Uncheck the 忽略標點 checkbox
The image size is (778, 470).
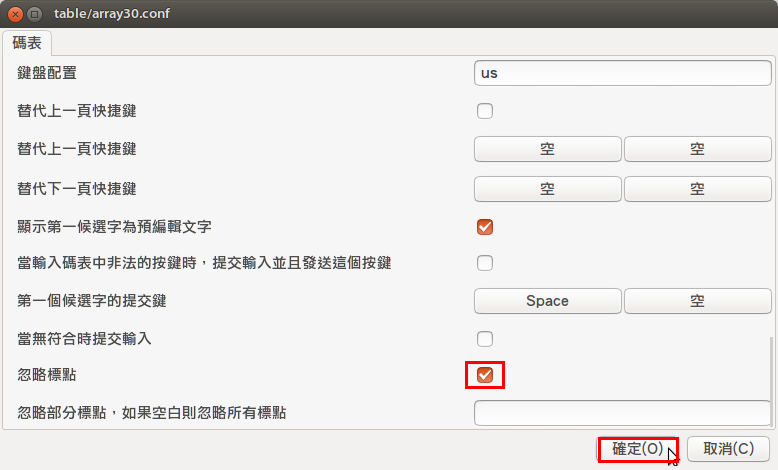click(x=485, y=375)
